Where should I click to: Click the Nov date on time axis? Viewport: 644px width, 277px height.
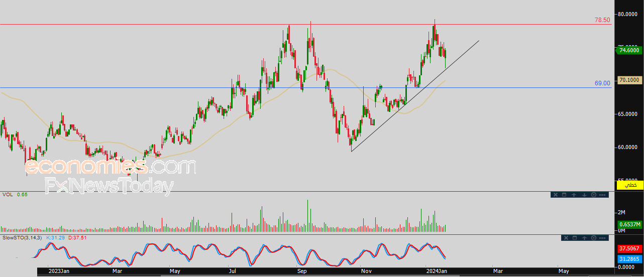click(x=367, y=271)
